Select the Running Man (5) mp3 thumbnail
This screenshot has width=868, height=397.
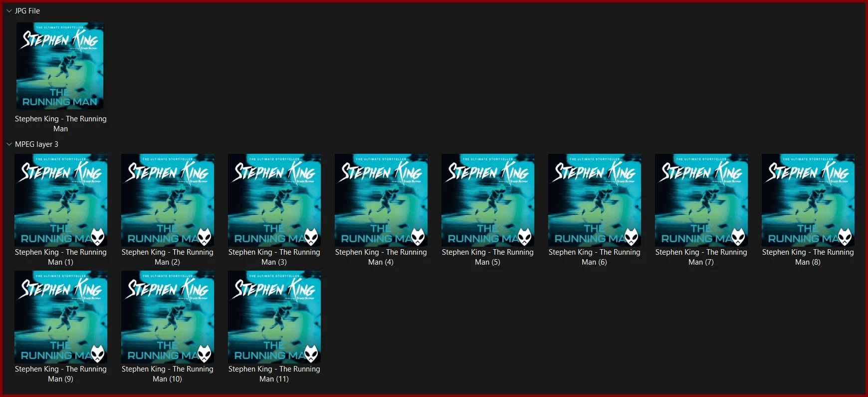coord(488,200)
